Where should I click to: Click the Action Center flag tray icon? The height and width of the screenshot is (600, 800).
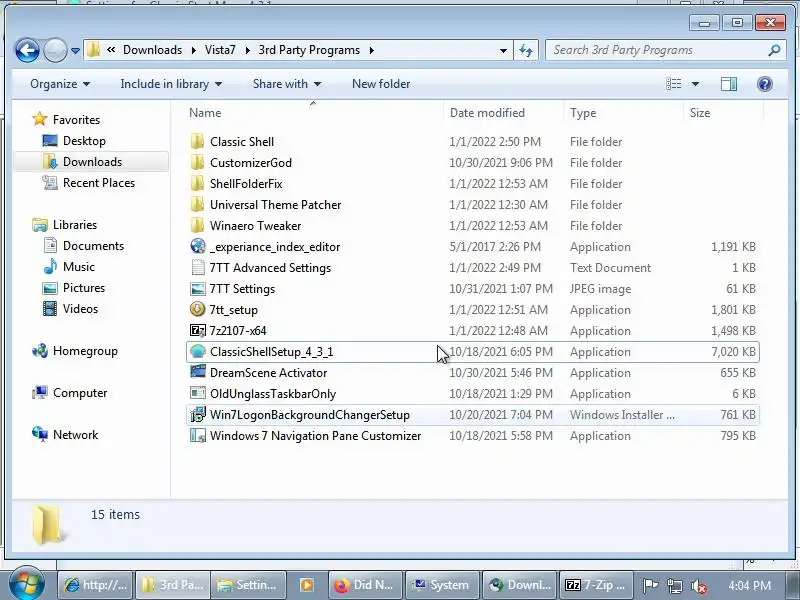tap(650, 585)
